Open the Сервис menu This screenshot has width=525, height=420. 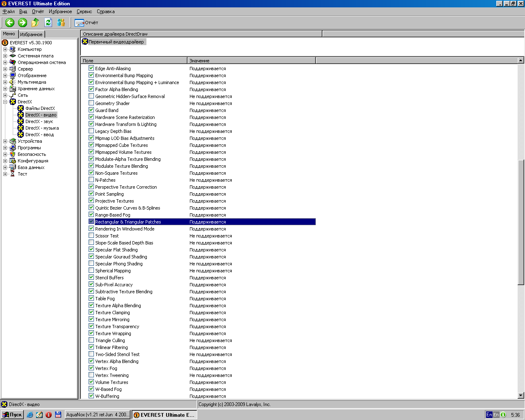coord(84,11)
